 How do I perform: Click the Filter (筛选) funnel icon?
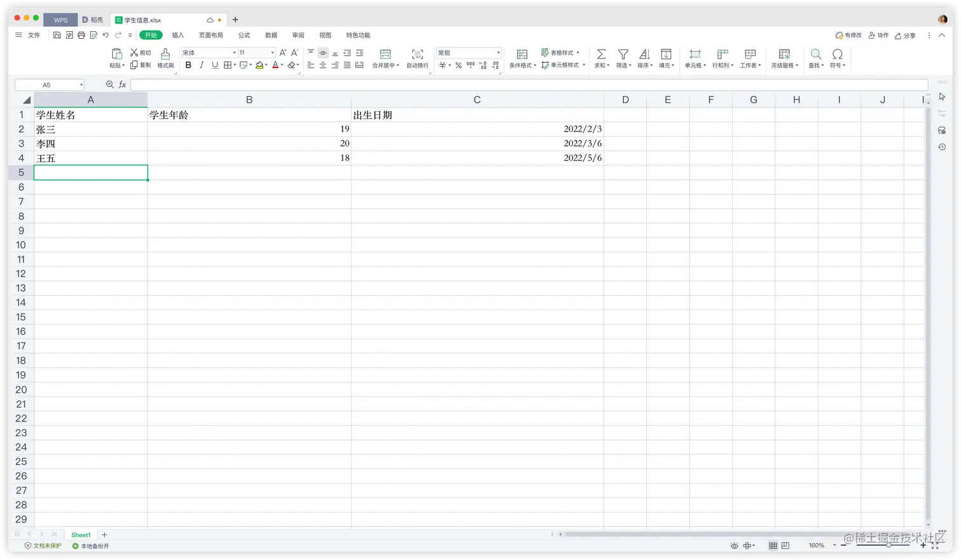(624, 54)
